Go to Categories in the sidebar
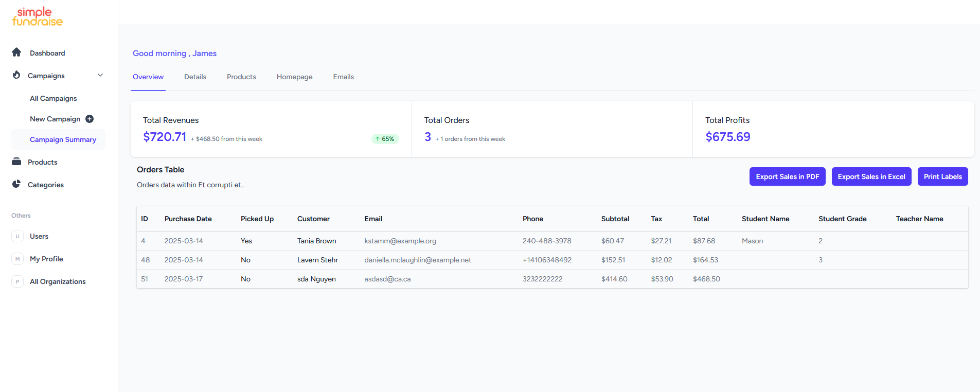This screenshot has width=980, height=392. 46,185
